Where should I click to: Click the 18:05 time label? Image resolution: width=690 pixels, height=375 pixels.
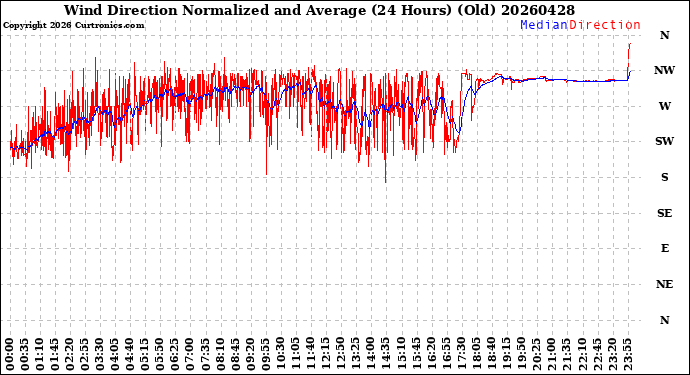(x=476, y=354)
